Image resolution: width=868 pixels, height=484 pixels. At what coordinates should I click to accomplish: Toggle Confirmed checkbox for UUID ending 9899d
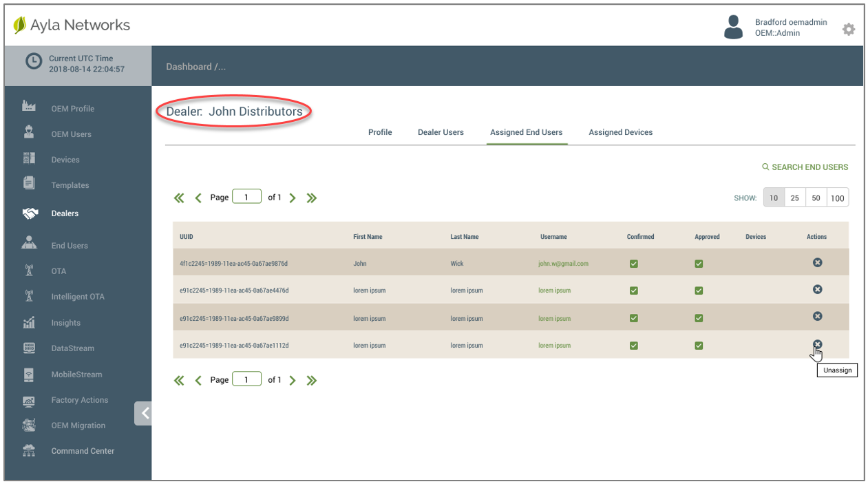tap(634, 318)
